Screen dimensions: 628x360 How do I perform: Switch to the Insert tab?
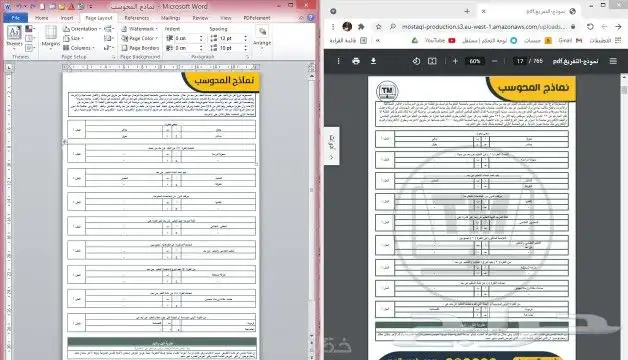pos(67,18)
